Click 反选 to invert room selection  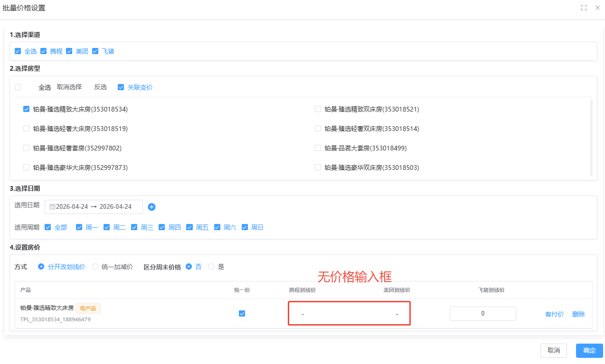point(100,87)
